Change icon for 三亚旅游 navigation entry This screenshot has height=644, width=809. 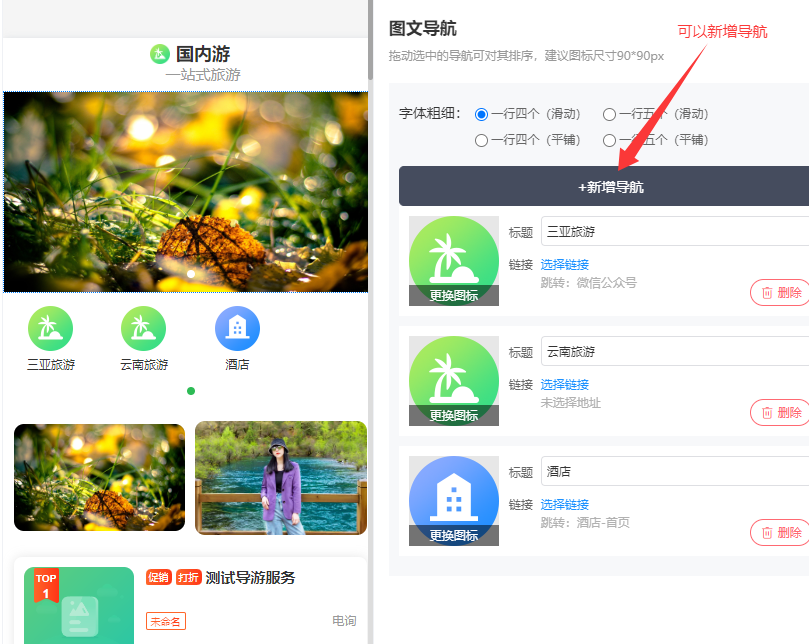tap(453, 295)
